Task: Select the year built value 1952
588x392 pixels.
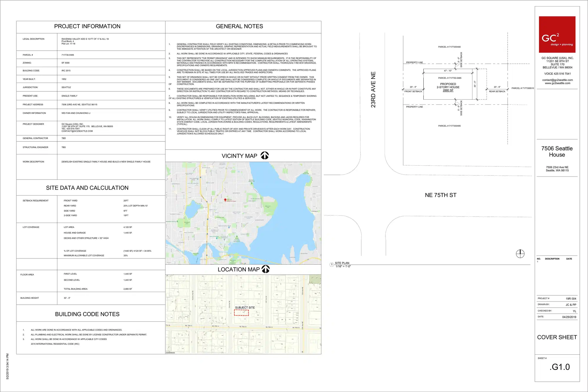Action: [64, 79]
